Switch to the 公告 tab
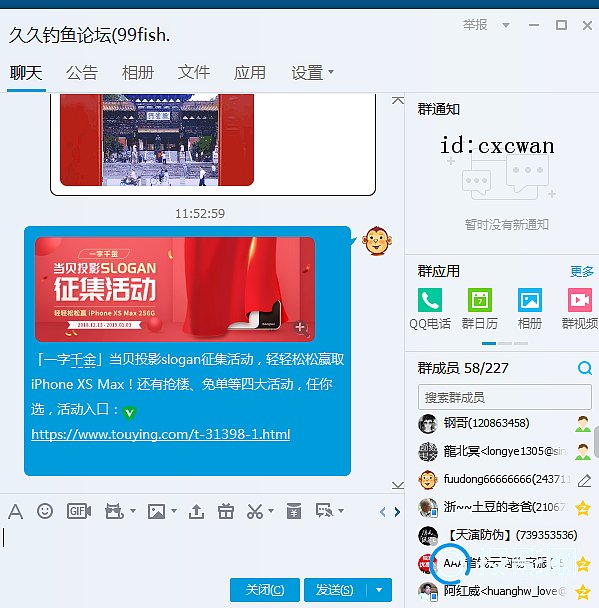 82,73
